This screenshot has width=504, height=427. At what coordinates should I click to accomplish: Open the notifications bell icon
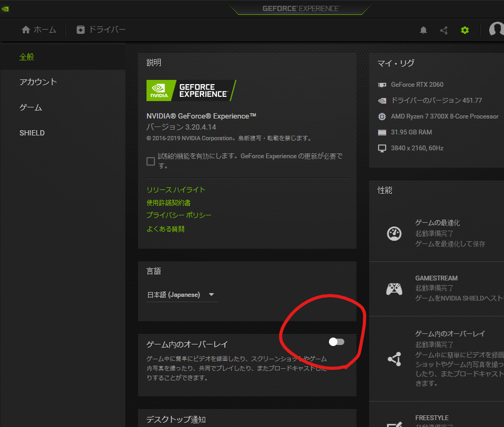pyautogui.click(x=423, y=30)
